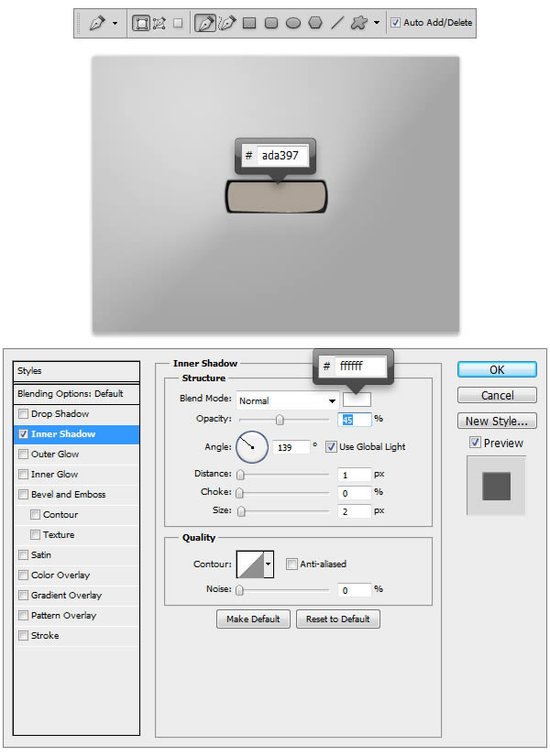Enable the Contour sub-effect checkbox
The height and width of the screenshot is (756, 550).
pyautogui.click(x=35, y=515)
